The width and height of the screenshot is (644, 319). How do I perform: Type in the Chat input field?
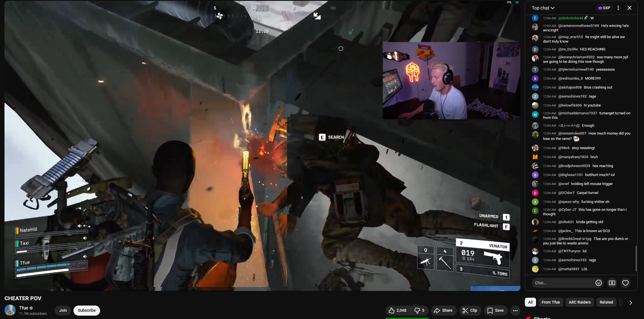[562, 283]
